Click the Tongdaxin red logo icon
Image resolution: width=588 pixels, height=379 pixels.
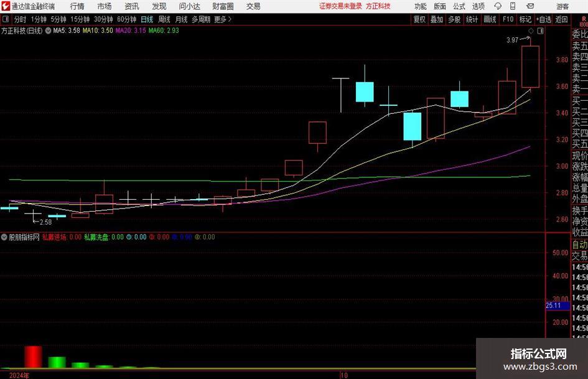point(5,6)
